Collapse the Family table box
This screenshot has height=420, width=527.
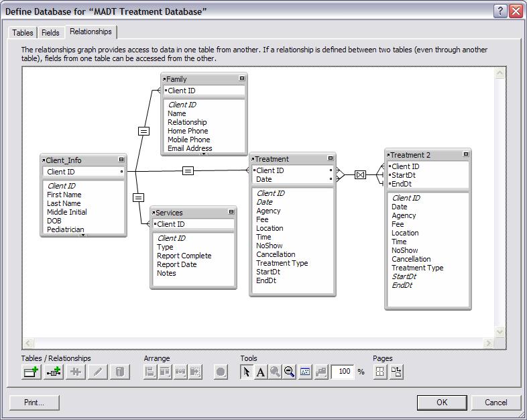tap(242, 78)
